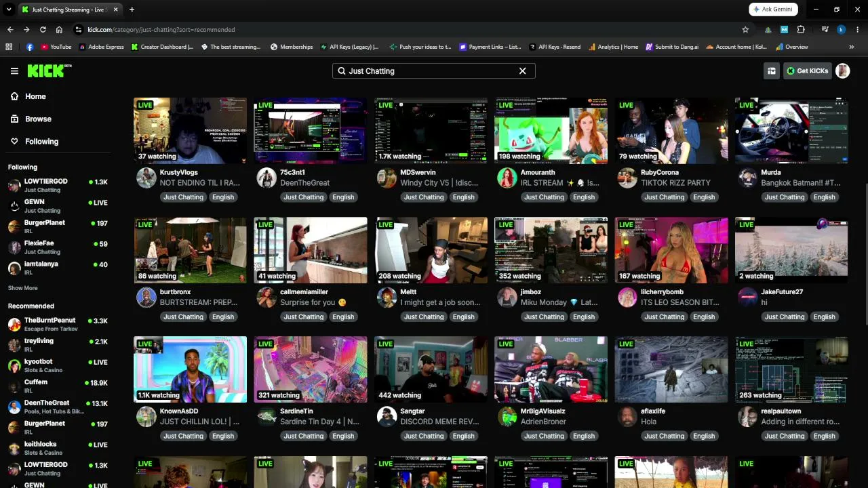
Task: Click the 'Surprise for you' stream title
Action: tap(313, 302)
